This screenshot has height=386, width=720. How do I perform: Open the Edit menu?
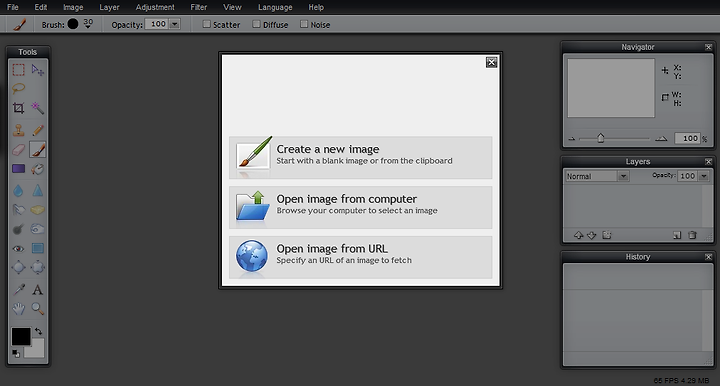point(41,7)
